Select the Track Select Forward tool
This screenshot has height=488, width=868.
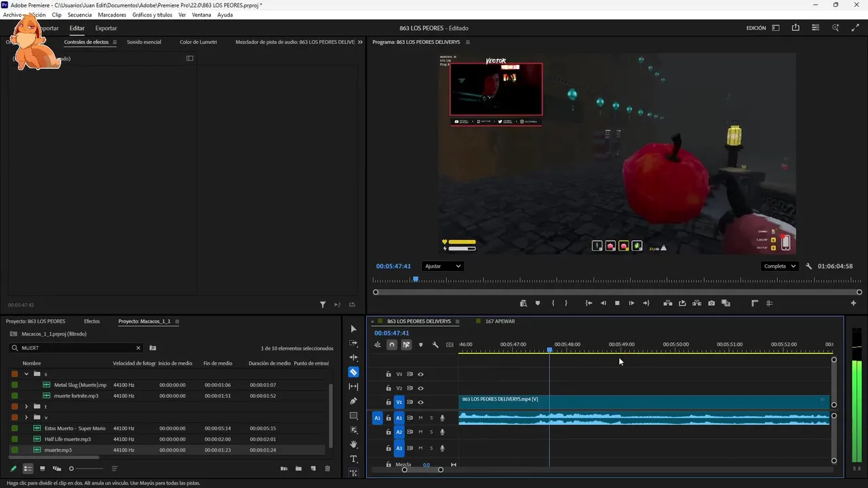[x=353, y=343]
